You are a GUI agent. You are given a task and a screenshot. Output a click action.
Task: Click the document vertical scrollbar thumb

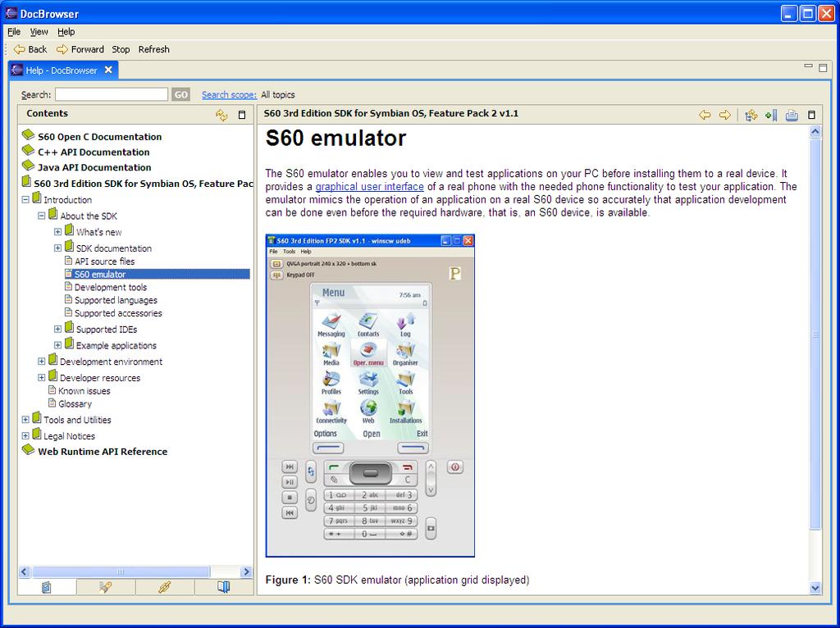click(815, 334)
